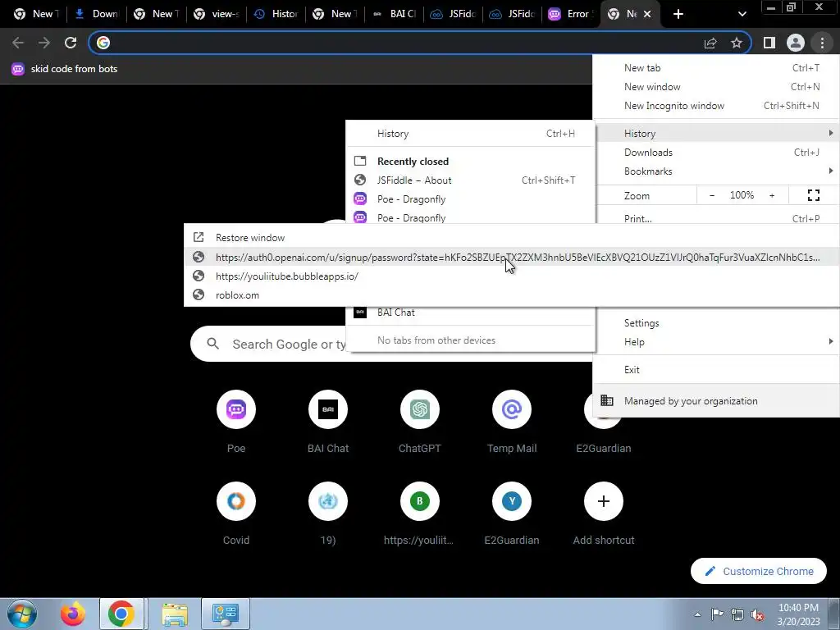
Task: Click the Chrome taskbar icon
Action: 121,614
